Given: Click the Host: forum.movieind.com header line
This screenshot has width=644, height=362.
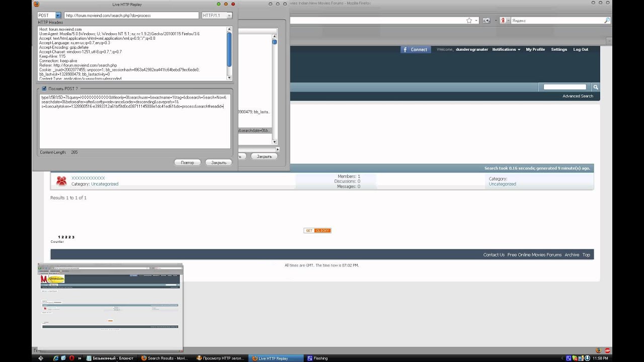Looking at the screenshot, I should click(x=60, y=30).
